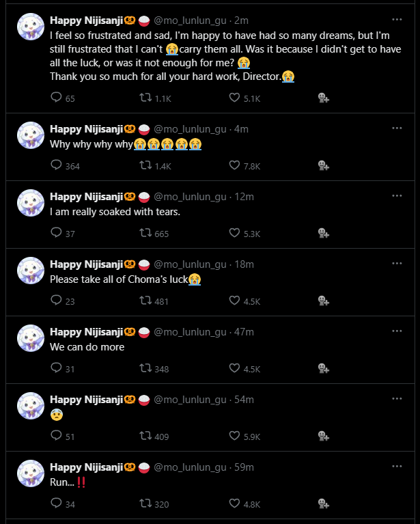
Task: Retweet the fearful emoji tweet with 409 retweets
Action: point(145,436)
